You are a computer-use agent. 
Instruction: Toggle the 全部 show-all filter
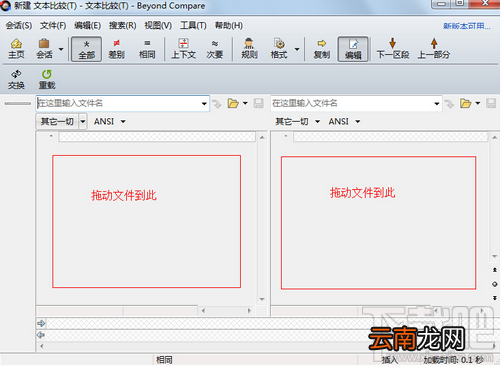[x=86, y=49]
